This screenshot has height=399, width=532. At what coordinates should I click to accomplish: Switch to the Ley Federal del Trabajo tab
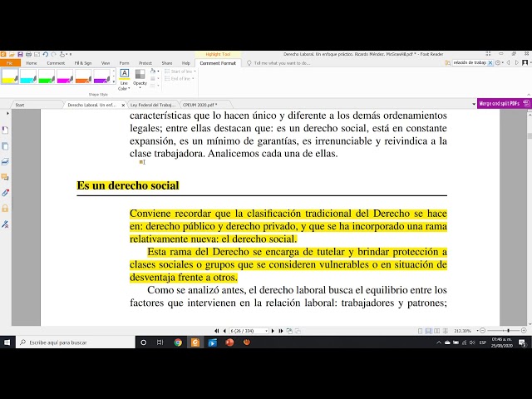pyautogui.click(x=153, y=105)
